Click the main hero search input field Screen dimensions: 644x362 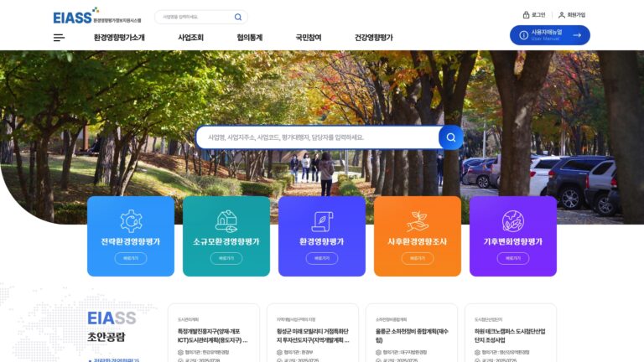[x=318, y=137]
